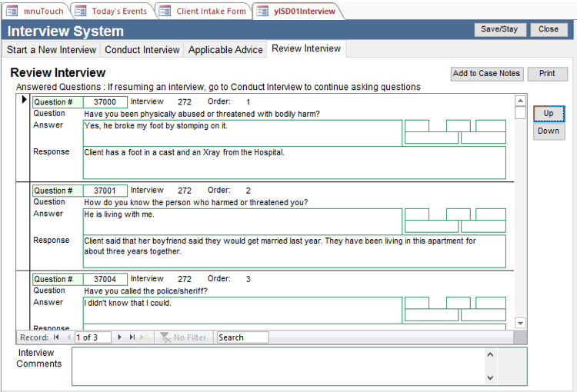The height and width of the screenshot is (392, 577).
Task: Click Add to Case Notes button
Action: pos(486,74)
